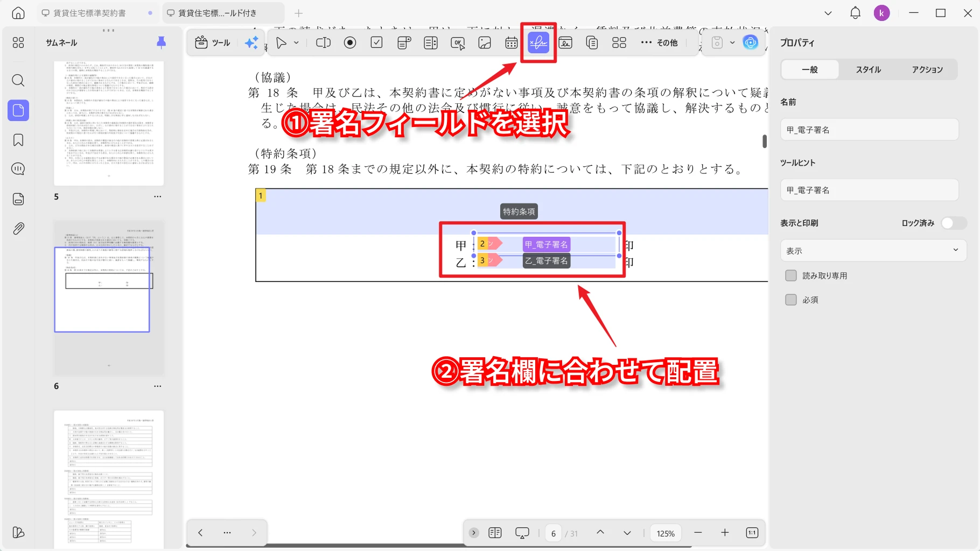980x551 pixels.
Task: Open the more options for page 6 thumbnail
Action: point(157,386)
